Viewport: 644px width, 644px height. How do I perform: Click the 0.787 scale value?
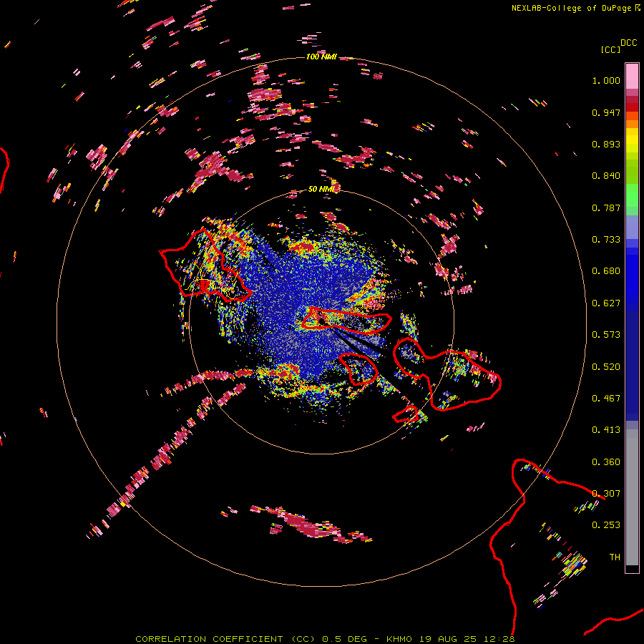pos(606,208)
